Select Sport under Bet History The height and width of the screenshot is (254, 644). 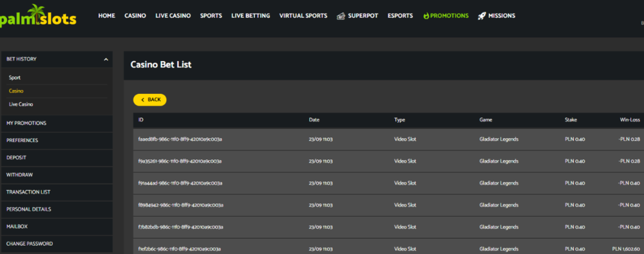(x=15, y=78)
